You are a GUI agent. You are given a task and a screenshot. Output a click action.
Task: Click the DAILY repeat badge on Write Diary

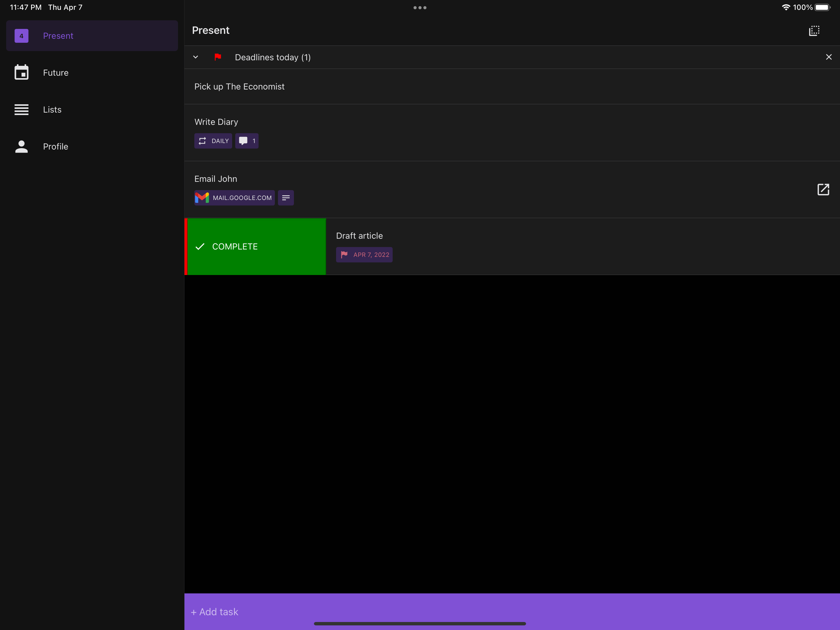point(213,141)
